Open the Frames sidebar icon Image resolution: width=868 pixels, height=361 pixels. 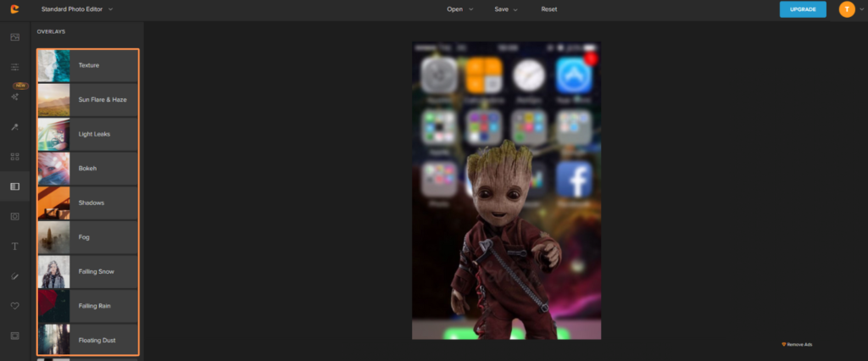pos(15,216)
